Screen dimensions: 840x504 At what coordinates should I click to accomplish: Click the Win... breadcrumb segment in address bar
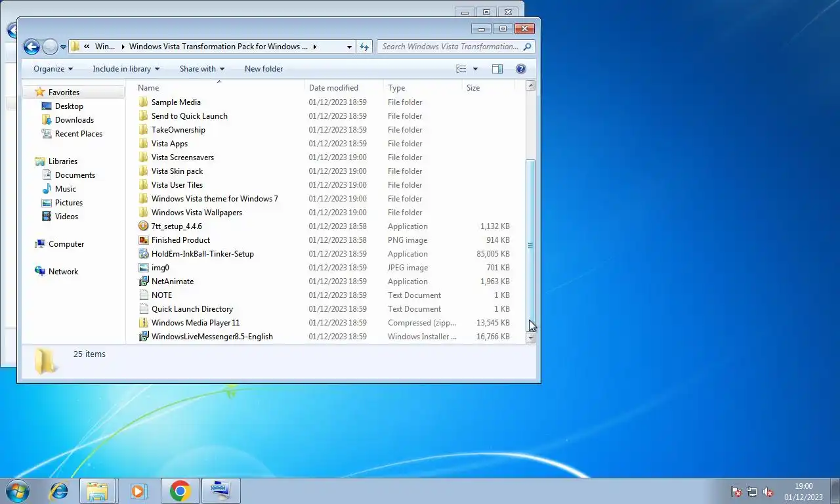coord(105,47)
